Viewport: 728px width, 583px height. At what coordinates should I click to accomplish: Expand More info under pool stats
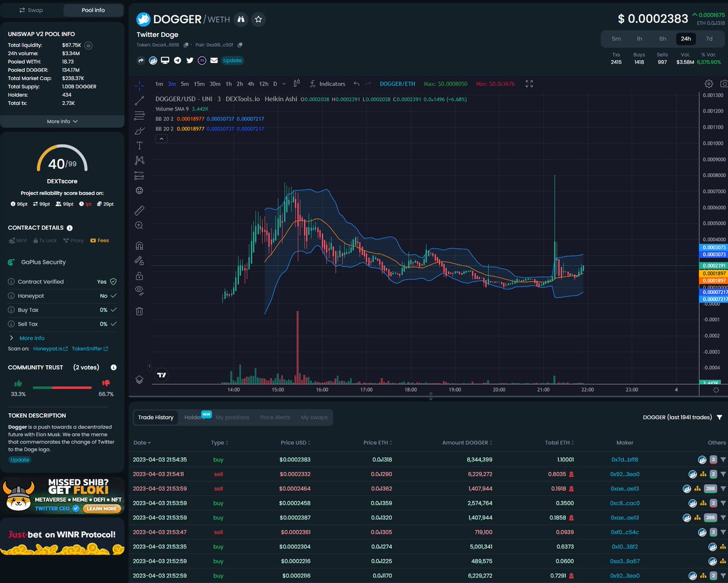pyautogui.click(x=62, y=121)
